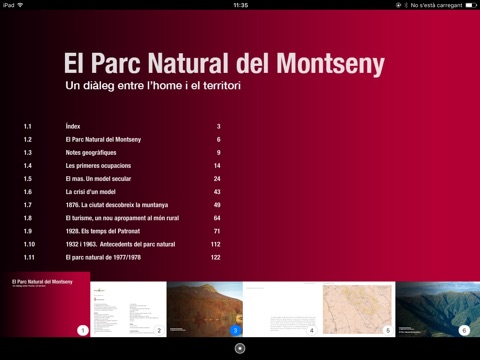Image resolution: width=480 pixels, height=360 pixels.
Task: Select page 6 green valley thumbnail
Action: [x=438, y=309]
